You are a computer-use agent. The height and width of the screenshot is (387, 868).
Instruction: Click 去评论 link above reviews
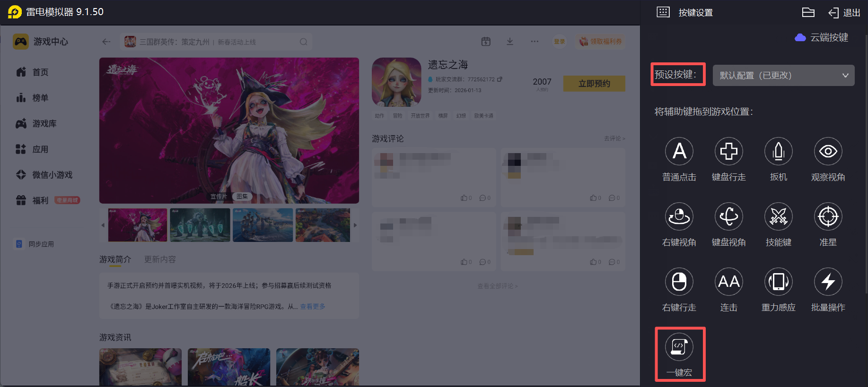(x=614, y=138)
